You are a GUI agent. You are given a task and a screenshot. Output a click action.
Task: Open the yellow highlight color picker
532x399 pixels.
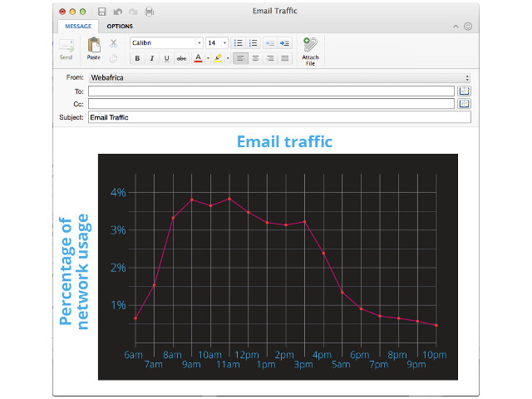click(228, 58)
